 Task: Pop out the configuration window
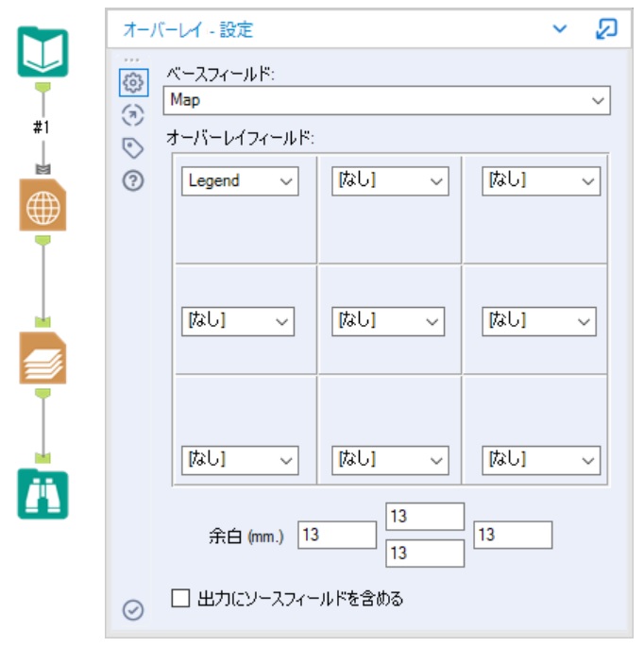tap(606, 29)
